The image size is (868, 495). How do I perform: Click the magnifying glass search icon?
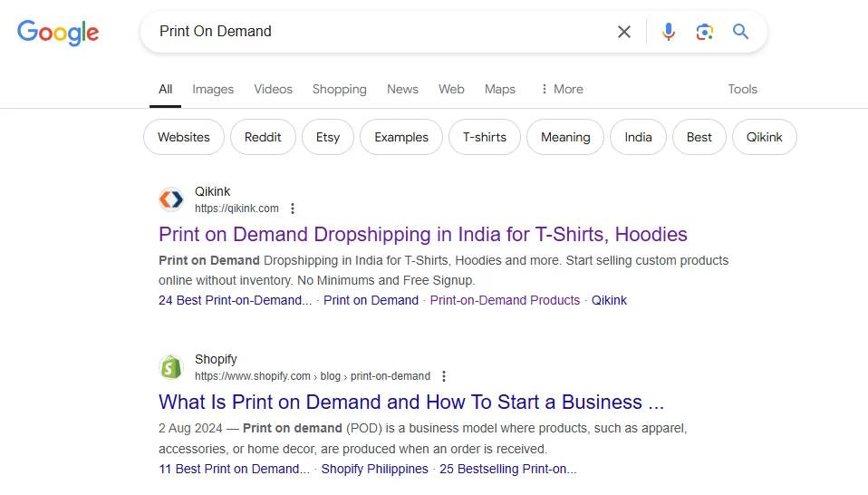click(x=740, y=32)
